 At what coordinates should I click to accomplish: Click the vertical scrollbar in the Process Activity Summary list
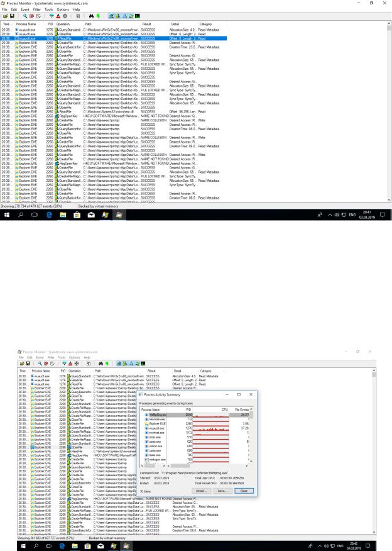251,435
